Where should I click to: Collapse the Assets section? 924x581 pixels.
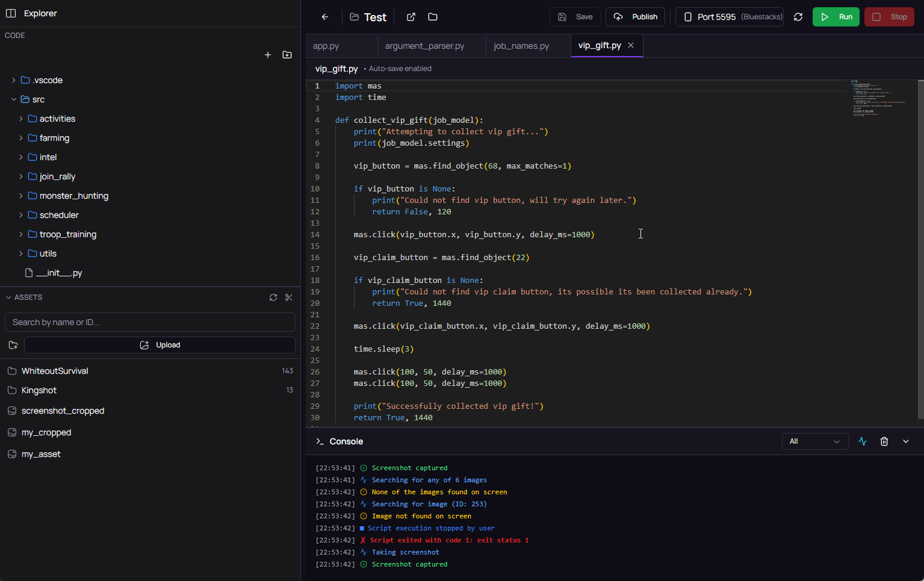[9, 297]
